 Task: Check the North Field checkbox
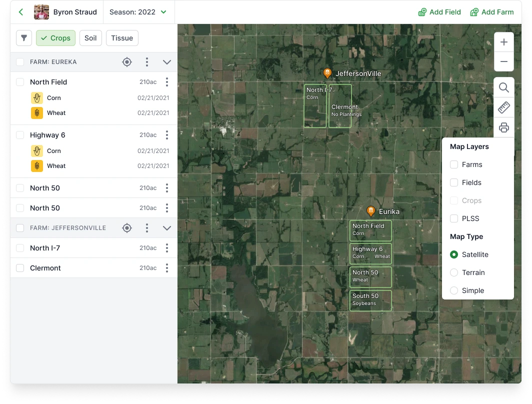coord(20,82)
